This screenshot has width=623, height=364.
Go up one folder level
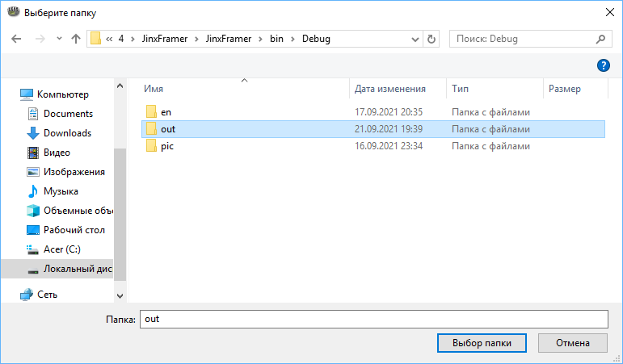point(76,39)
